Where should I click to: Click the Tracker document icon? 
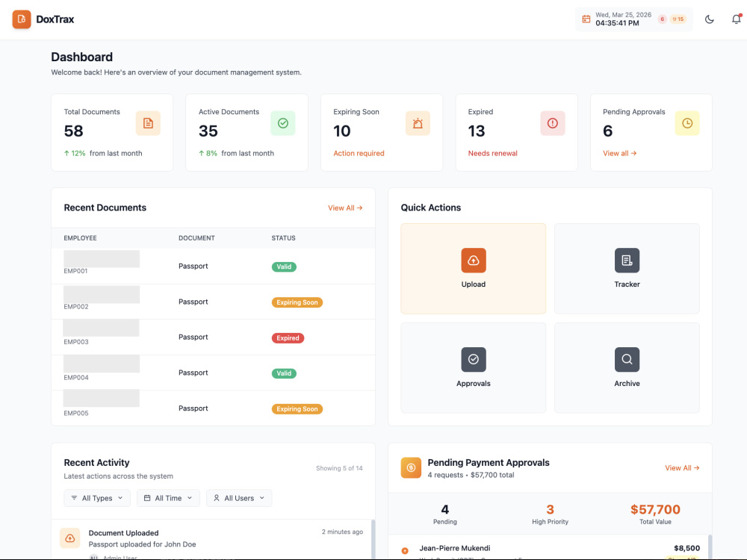[627, 261]
